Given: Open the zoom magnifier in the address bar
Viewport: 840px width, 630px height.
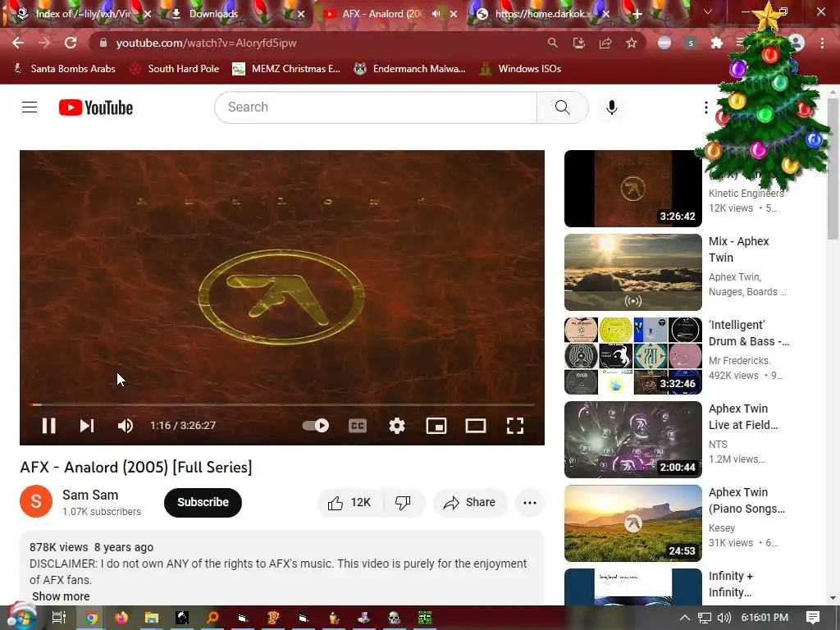Looking at the screenshot, I should 552,43.
